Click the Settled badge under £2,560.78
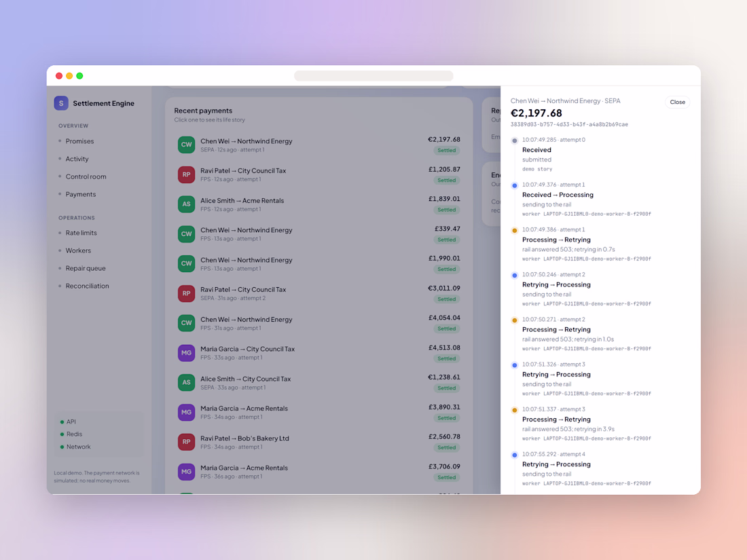747x560 pixels. coord(446,447)
